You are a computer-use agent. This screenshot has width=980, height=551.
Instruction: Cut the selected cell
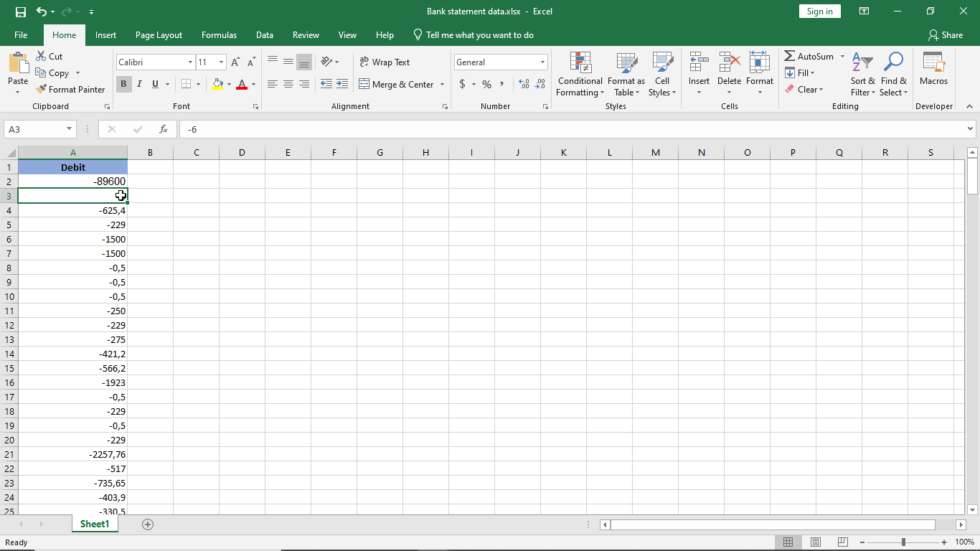(50, 56)
